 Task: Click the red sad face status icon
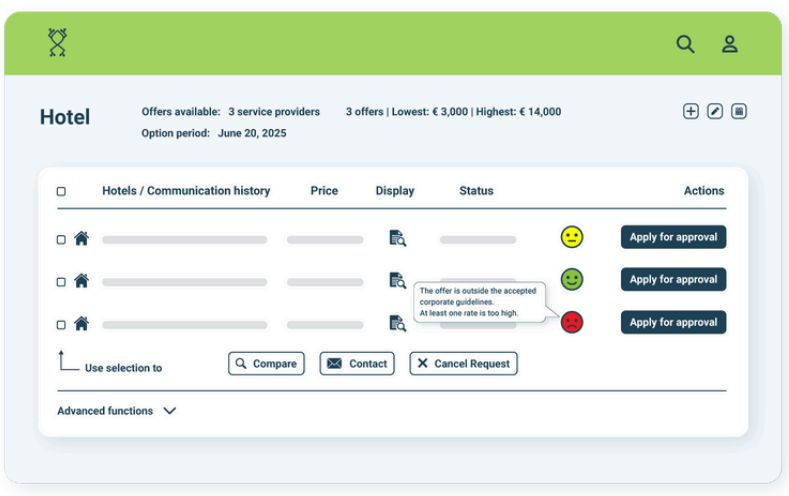[x=572, y=322]
